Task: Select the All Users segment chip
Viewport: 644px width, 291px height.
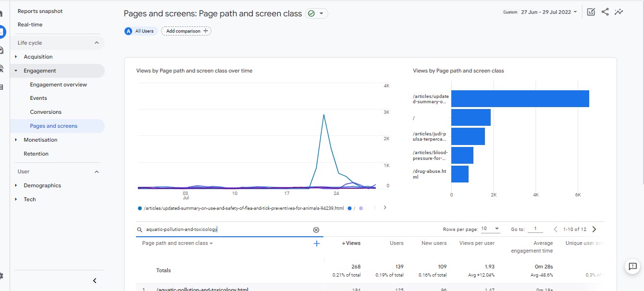Action: [x=140, y=31]
